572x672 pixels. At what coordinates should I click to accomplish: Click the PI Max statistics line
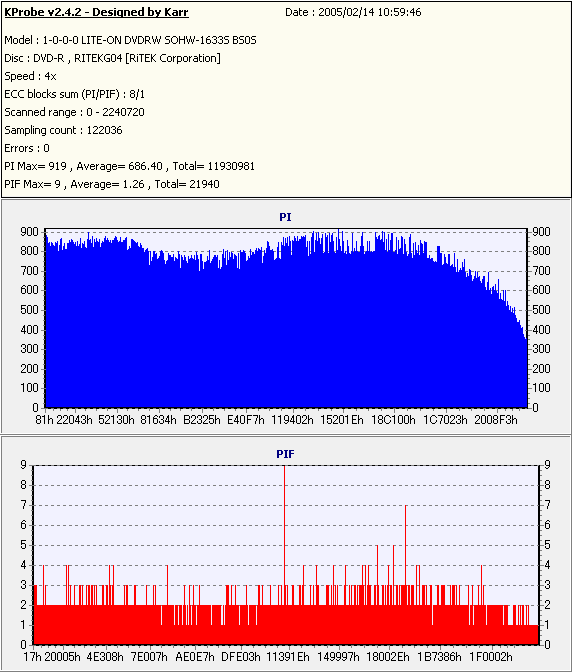point(129,166)
